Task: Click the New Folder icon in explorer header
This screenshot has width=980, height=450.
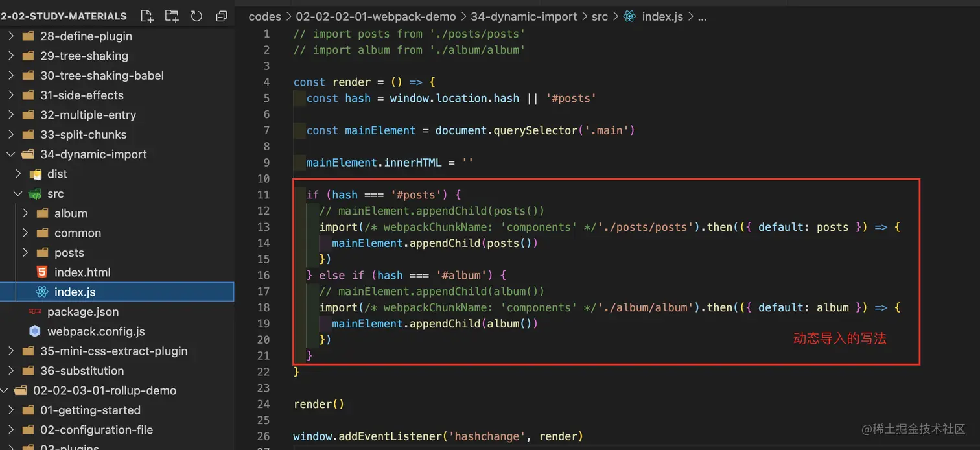Action: (x=172, y=16)
